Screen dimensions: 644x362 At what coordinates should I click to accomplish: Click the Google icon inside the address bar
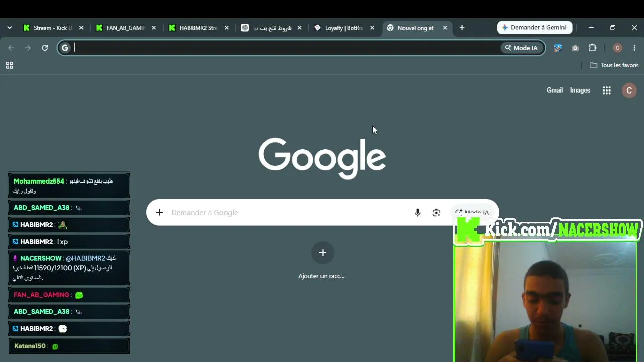click(x=65, y=48)
